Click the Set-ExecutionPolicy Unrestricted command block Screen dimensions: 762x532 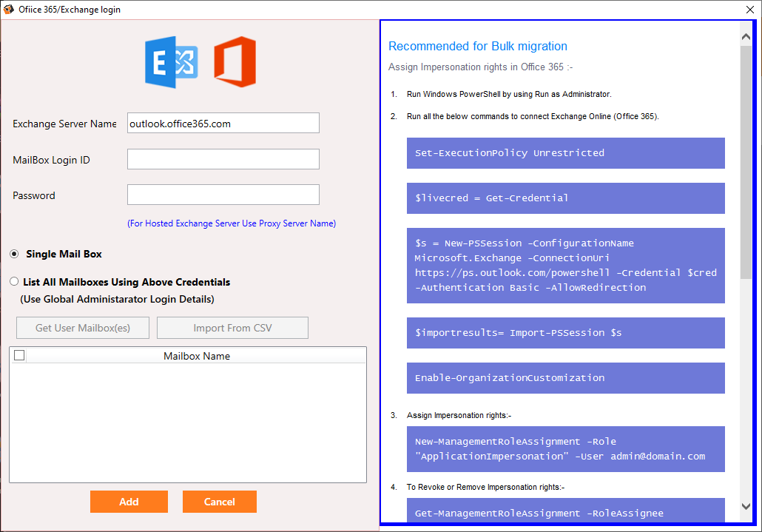tap(565, 153)
